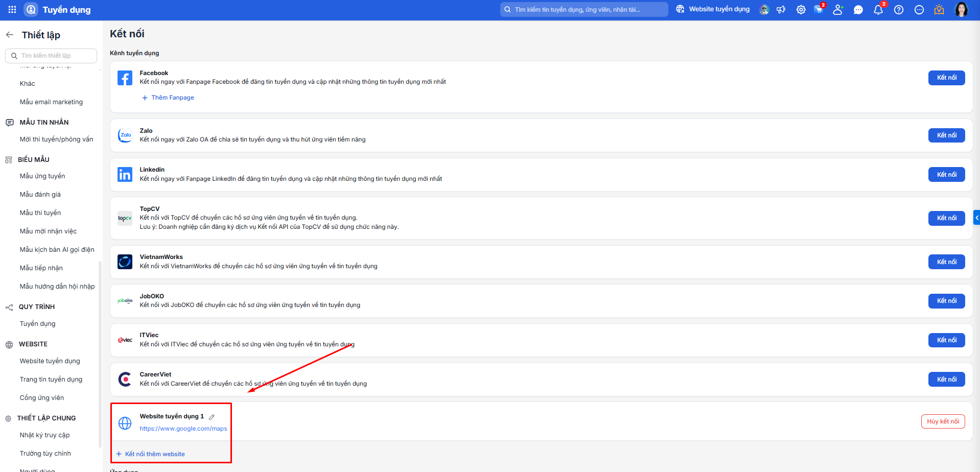The width and height of the screenshot is (980, 472).
Task: Select Mẫu đánh giá in sidebar
Action: tap(40, 195)
